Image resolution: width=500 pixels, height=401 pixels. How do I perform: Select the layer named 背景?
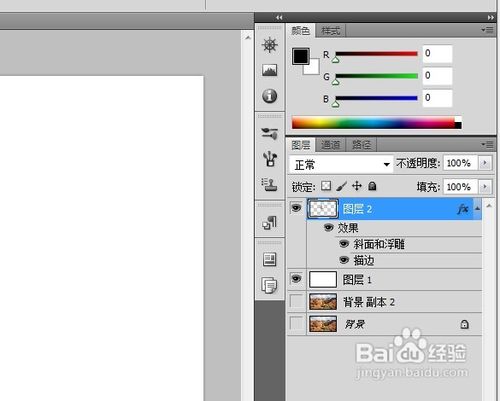355,324
